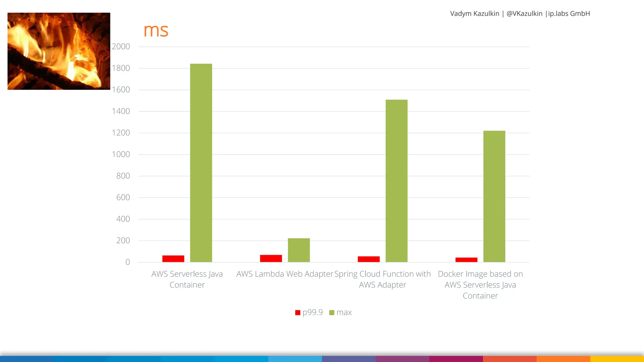Click the green max legend swatch
Viewport: 644px width, 362px height.
[331, 313]
